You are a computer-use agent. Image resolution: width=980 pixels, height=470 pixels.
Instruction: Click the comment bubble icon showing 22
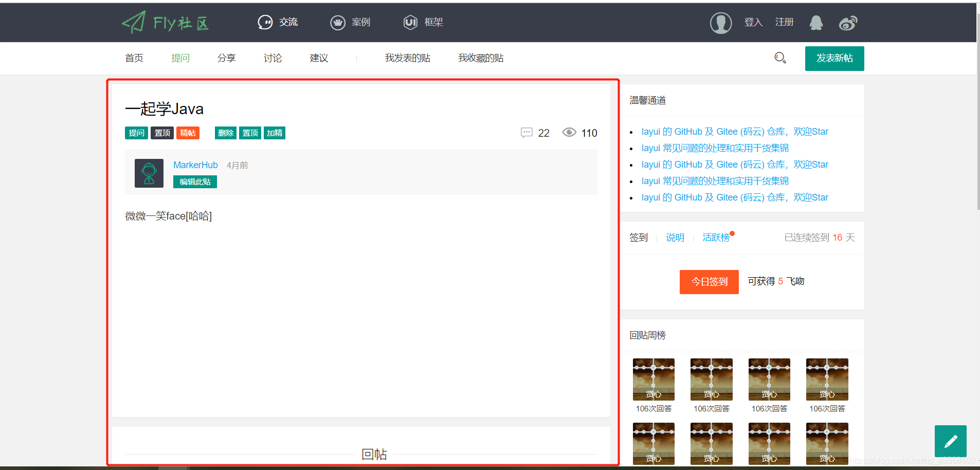click(x=527, y=133)
